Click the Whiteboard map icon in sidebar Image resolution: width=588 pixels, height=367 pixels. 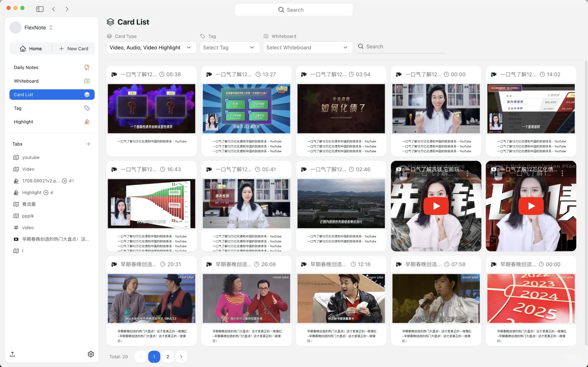pyautogui.click(x=87, y=81)
